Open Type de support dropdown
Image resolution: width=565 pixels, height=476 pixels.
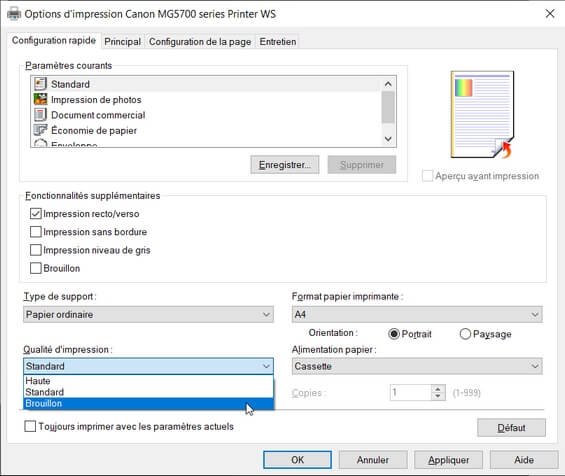pos(148,314)
